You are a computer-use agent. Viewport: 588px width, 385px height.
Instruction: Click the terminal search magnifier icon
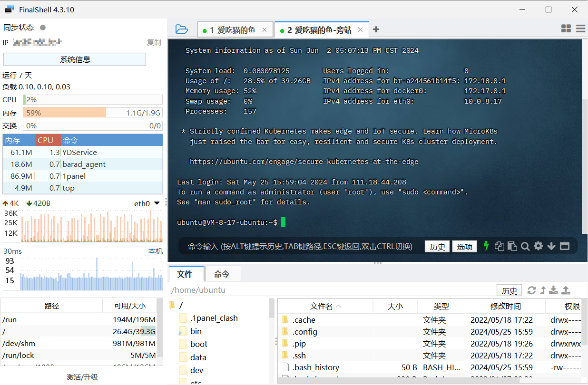pyautogui.click(x=525, y=246)
